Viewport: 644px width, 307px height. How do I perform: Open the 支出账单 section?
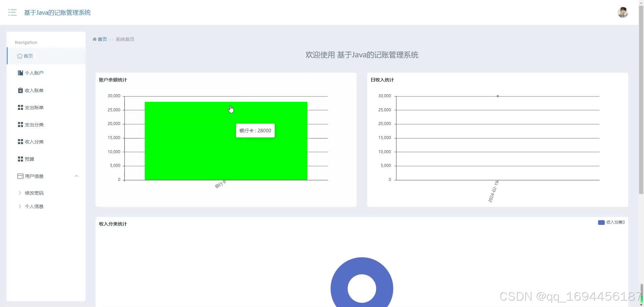pos(34,107)
